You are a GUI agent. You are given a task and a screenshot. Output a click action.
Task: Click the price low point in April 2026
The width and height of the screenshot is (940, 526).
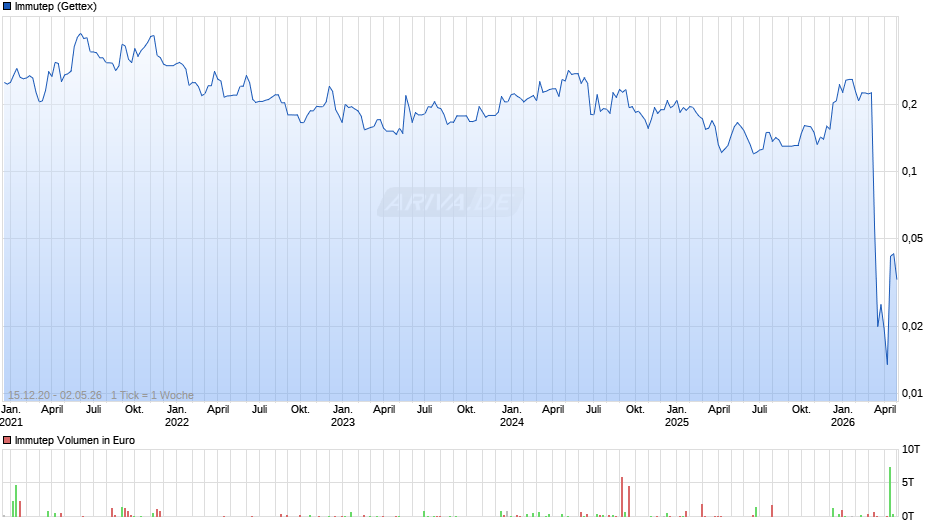tap(887, 363)
